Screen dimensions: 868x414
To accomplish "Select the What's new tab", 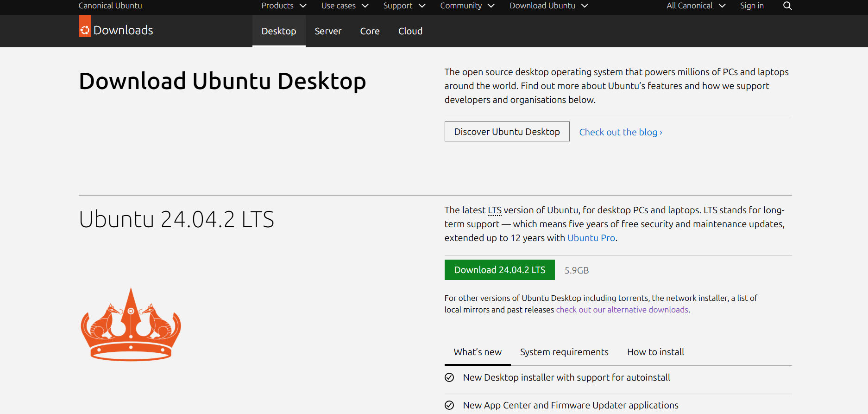I will coord(478,352).
